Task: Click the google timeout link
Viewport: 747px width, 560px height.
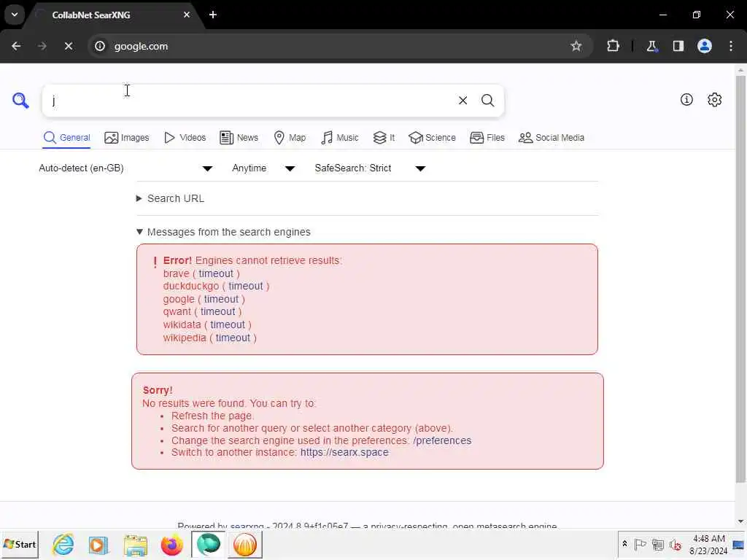Action: click(221, 299)
